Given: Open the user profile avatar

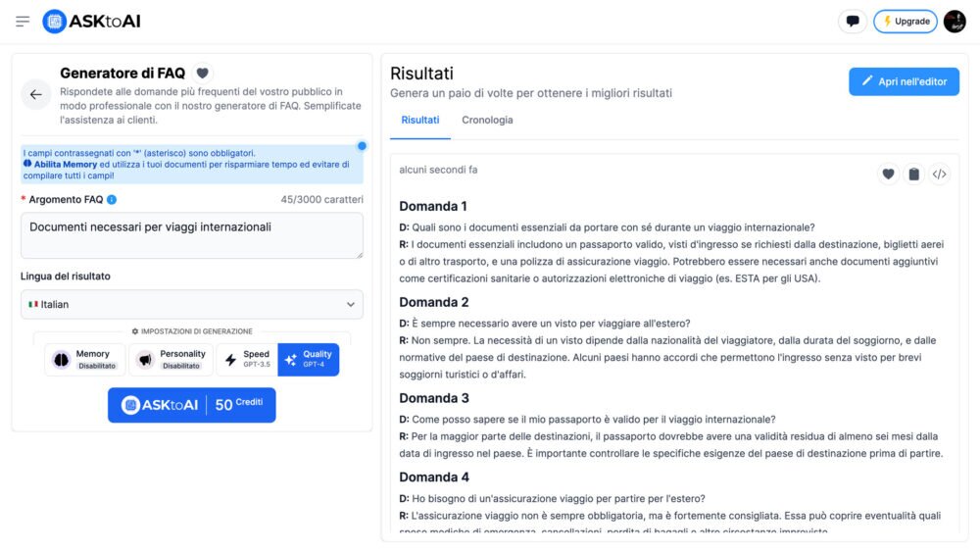Looking at the screenshot, I should (x=955, y=22).
